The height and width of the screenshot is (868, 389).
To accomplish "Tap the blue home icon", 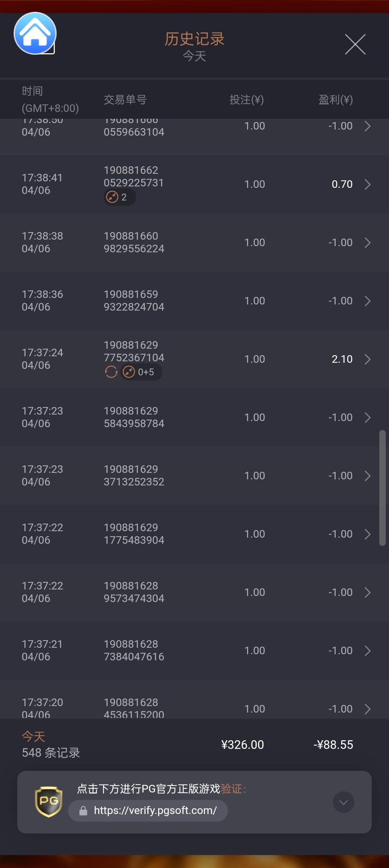I will [35, 33].
